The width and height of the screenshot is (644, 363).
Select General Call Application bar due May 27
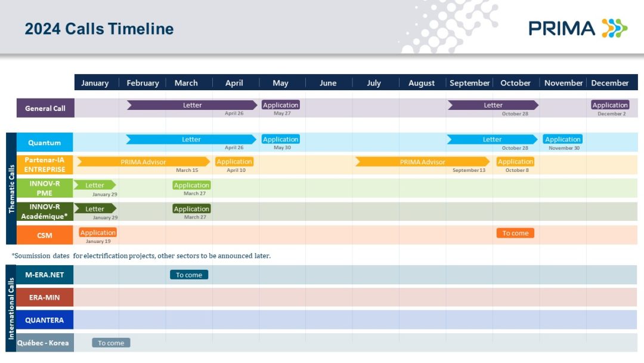[x=280, y=105]
